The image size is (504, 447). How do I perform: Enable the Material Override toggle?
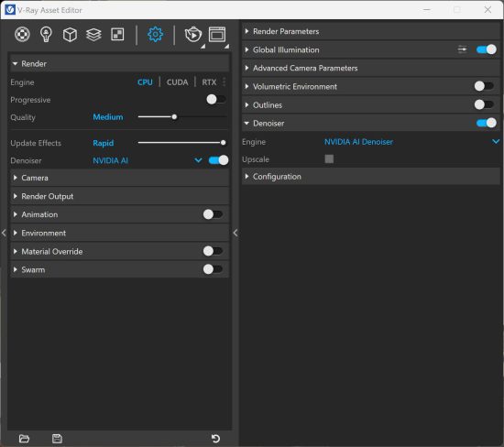pyautogui.click(x=213, y=251)
